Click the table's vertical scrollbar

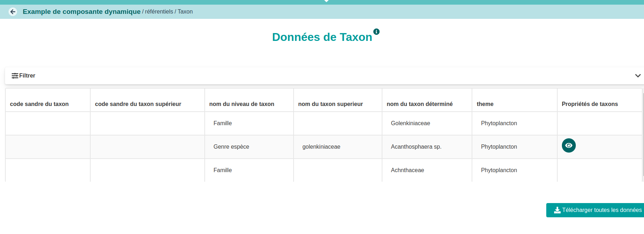(643, 135)
